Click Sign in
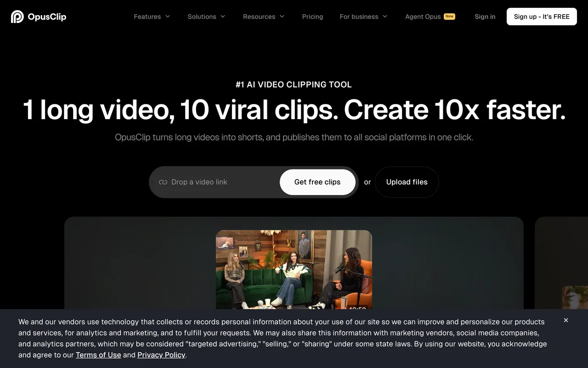 tap(485, 17)
